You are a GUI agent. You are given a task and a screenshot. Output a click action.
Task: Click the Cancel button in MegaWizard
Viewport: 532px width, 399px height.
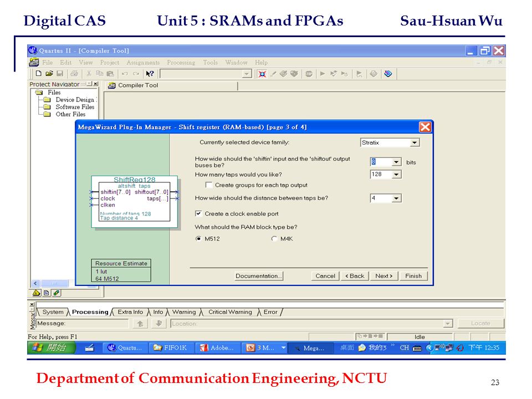(325, 276)
